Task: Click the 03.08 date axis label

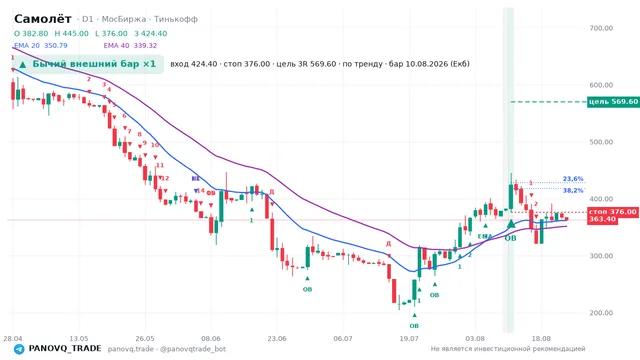Action: tap(475, 338)
